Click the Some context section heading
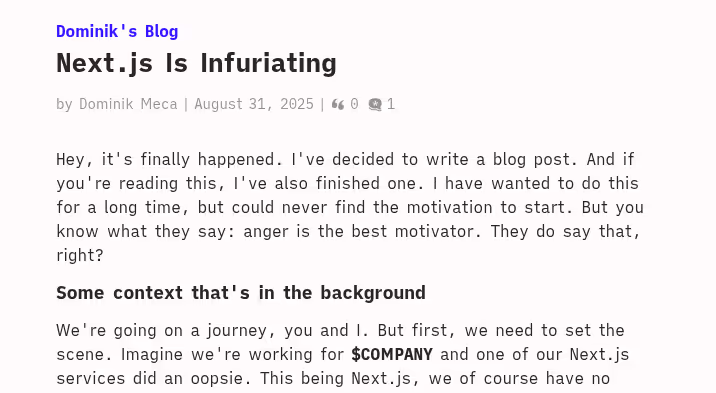Screen dimensions: 716x393 [x=241, y=293]
